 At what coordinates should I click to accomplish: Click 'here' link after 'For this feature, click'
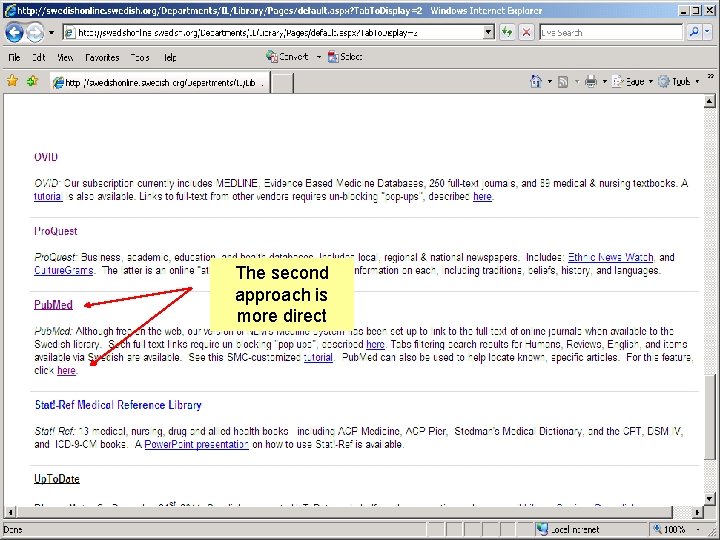(66, 371)
